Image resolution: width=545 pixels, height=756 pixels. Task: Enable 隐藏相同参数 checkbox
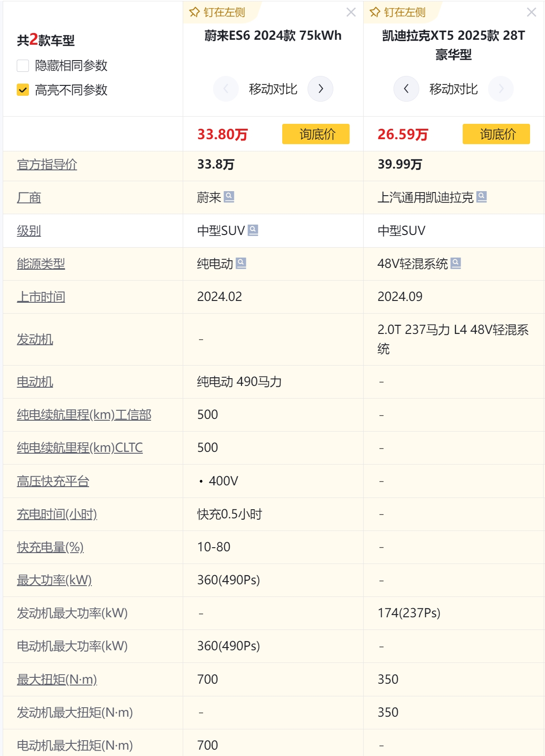pos(23,66)
